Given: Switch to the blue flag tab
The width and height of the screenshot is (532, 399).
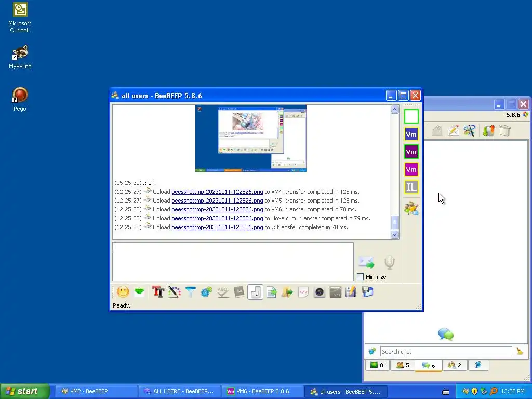Looking at the screenshot, I should point(478,365).
